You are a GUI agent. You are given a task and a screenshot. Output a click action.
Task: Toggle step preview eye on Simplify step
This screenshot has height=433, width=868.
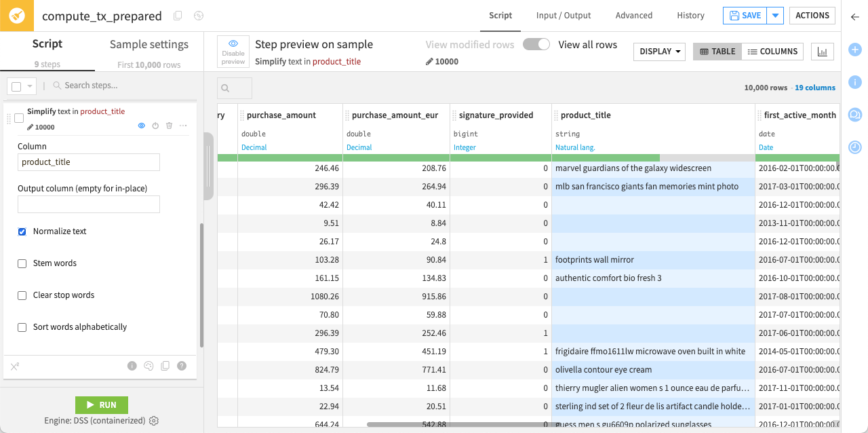point(142,126)
